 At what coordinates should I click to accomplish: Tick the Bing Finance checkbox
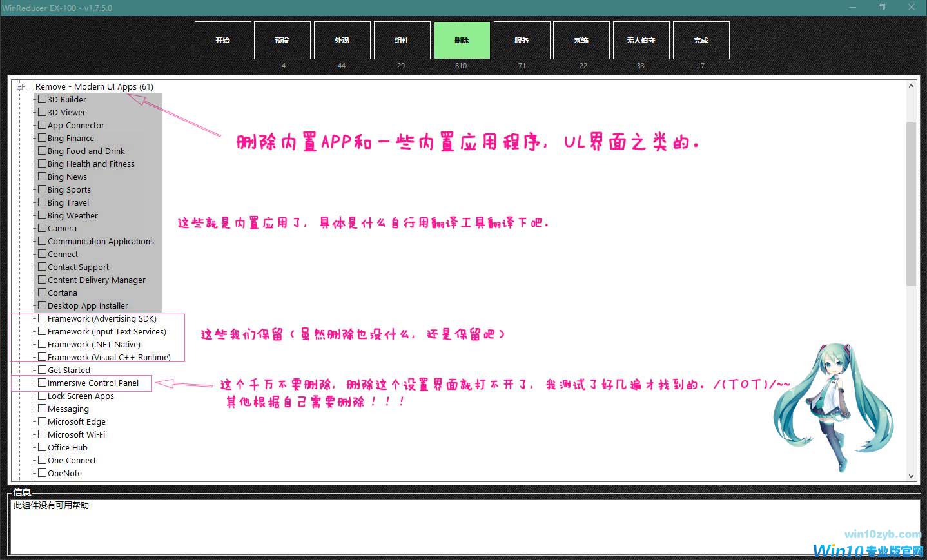(x=43, y=138)
